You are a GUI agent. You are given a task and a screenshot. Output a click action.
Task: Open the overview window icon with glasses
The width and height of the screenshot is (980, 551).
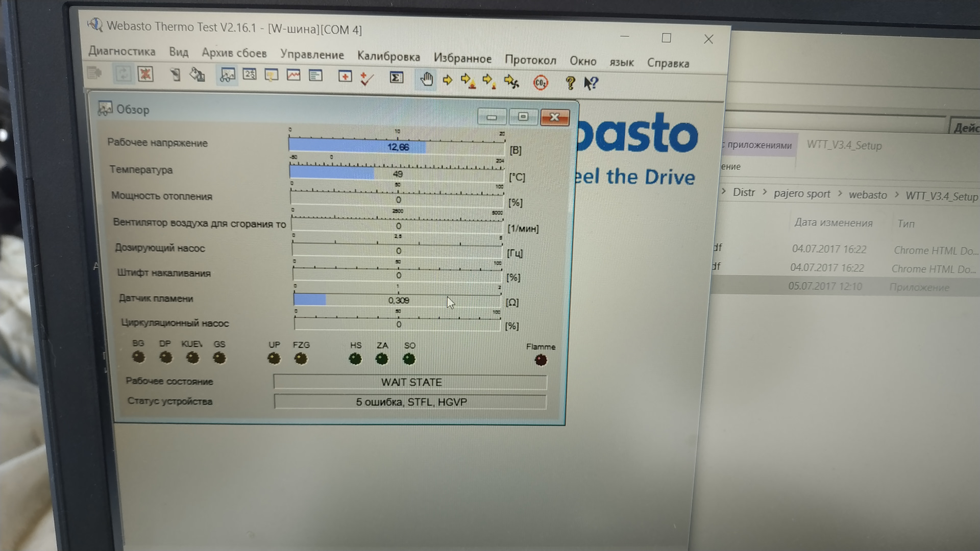point(227,76)
